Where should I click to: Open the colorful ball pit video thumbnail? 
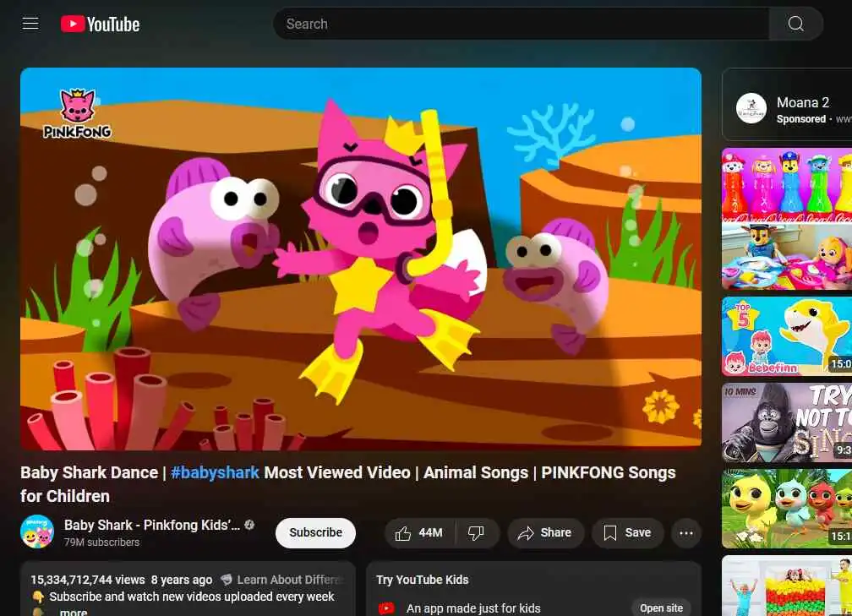tap(787, 586)
